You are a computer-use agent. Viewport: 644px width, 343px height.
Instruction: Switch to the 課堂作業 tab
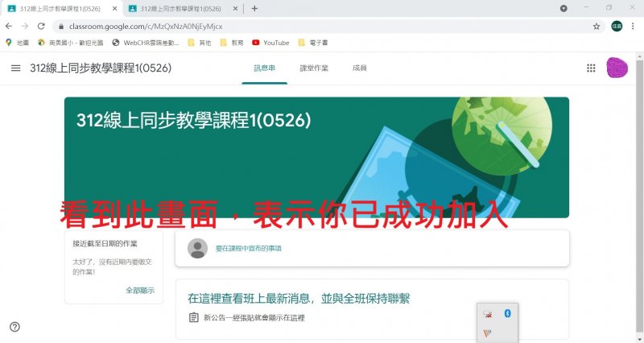coord(313,68)
